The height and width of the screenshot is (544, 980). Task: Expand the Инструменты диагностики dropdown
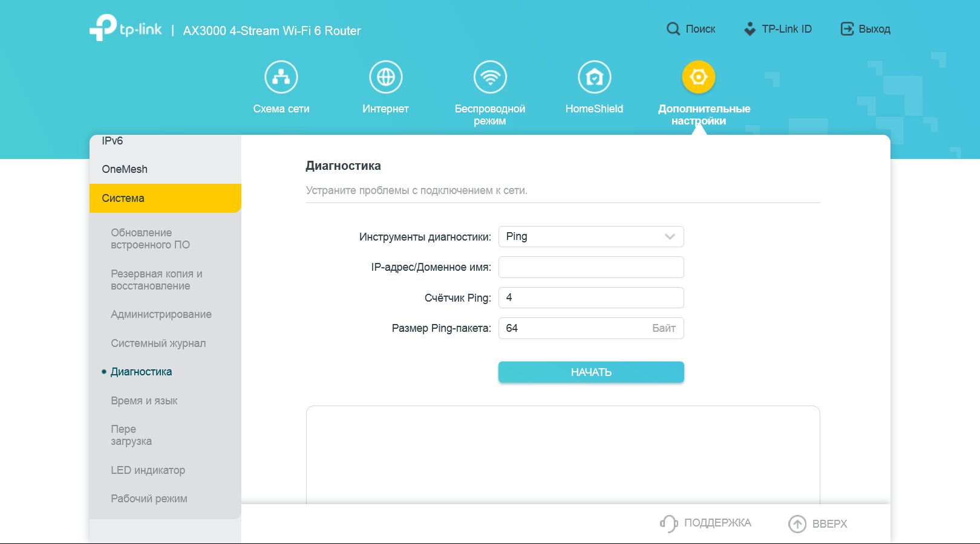coord(591,237)
